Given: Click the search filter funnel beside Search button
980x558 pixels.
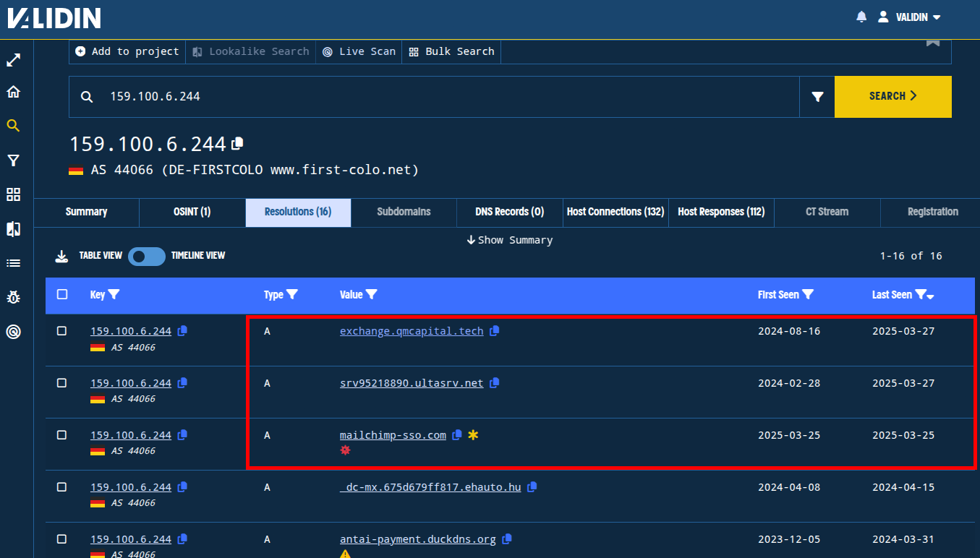Looking at the screenshot, I should coord(817,97).
